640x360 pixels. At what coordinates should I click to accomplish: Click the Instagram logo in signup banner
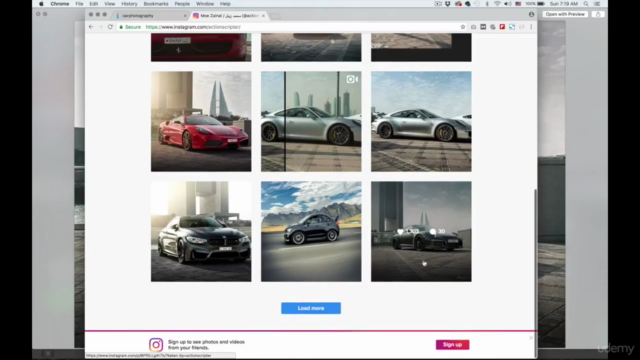(156, 345)
